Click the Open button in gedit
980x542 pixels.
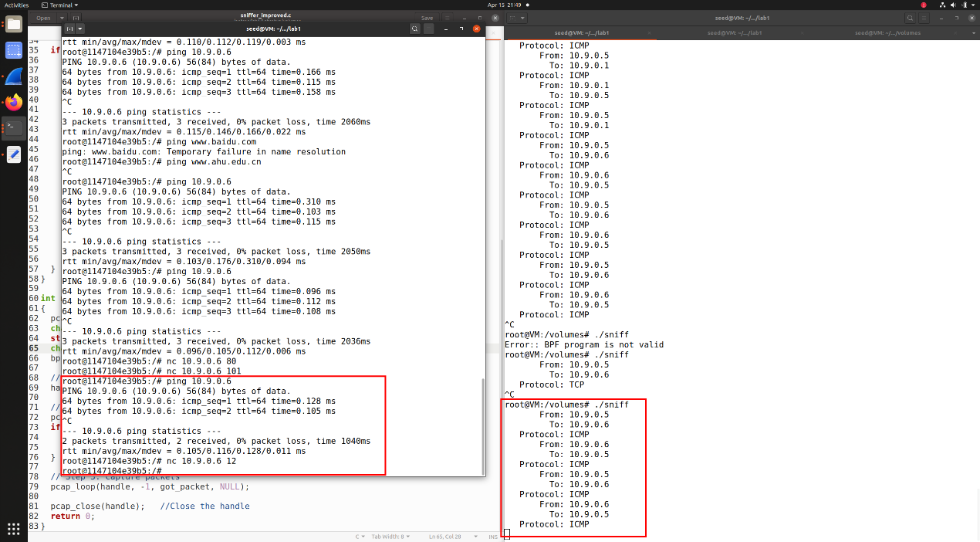click(42, 18)
